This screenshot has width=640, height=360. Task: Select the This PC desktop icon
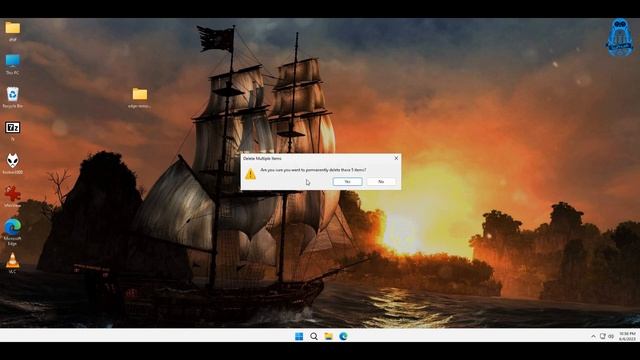pyautogui.click(x=13, y=64)
